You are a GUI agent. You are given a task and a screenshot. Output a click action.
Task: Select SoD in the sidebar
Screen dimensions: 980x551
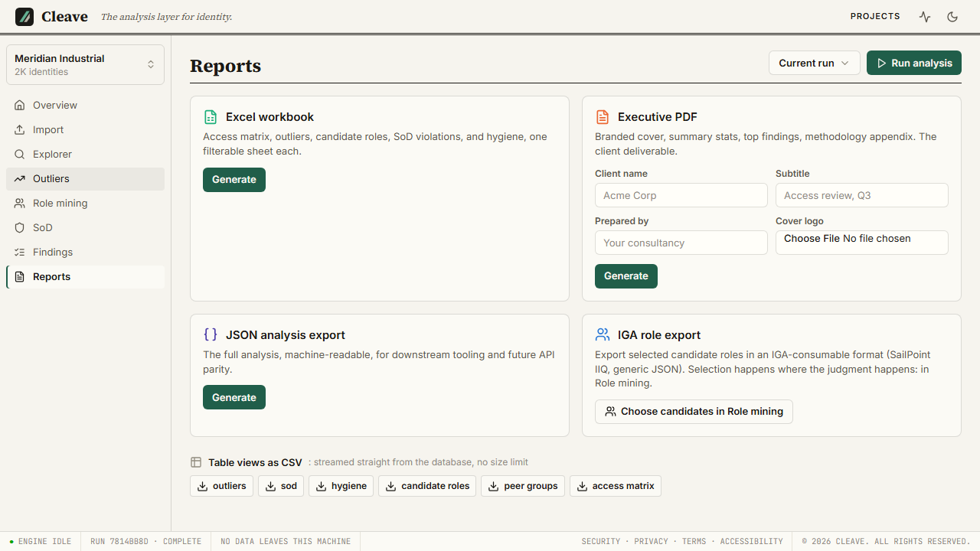[x=85, y=227]
